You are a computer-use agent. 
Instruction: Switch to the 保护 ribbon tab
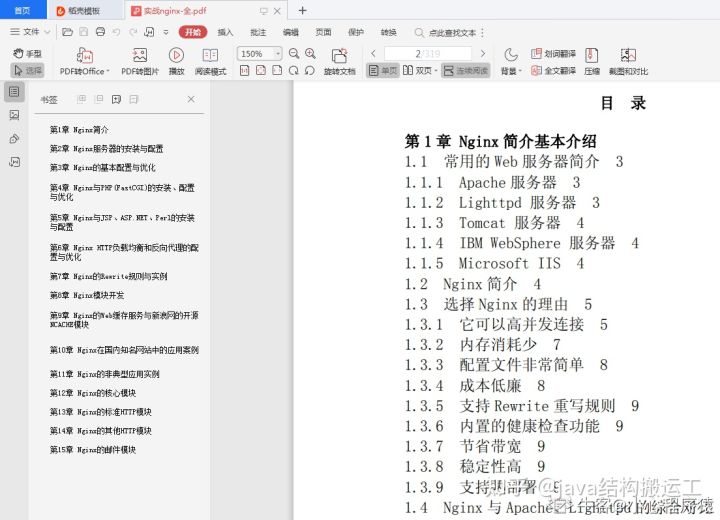pyautogui.click(x=356, y=32)
